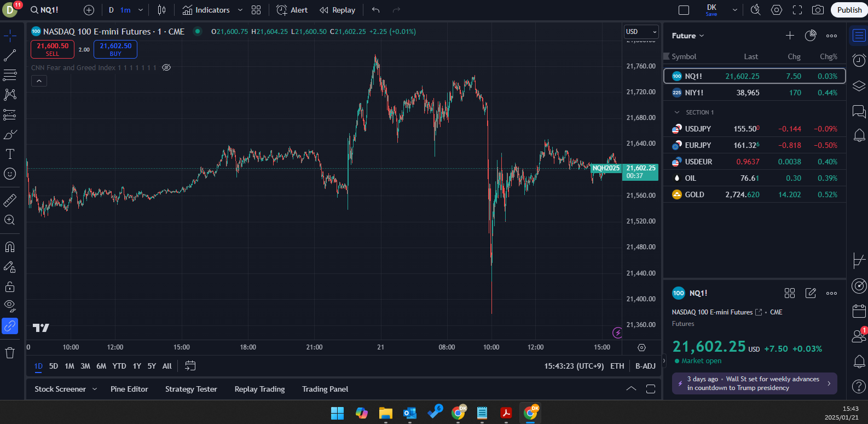This screenshot has height=424, width=868.
Task: Select the brush drawing tool
Action: click(x=10, y=134)
